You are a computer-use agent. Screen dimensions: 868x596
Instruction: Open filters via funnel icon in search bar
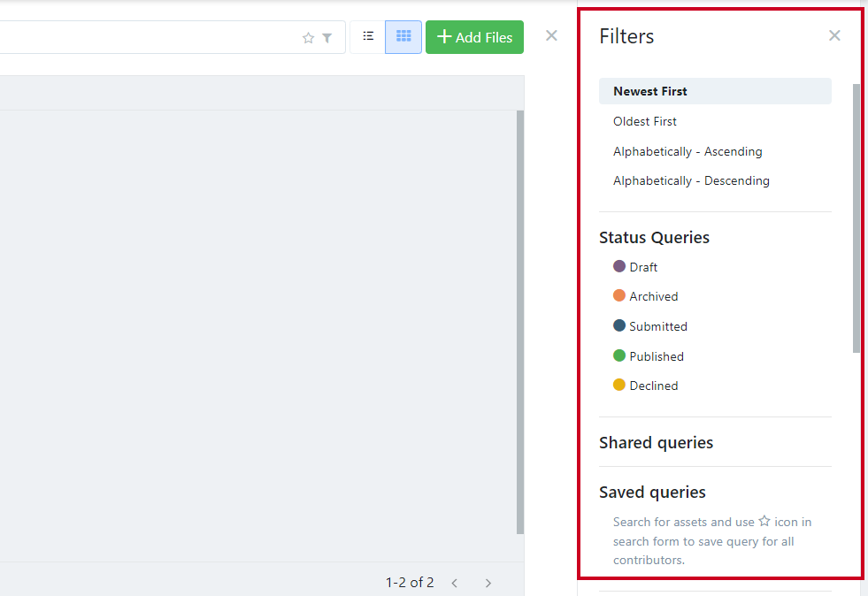[x=327, y=38]
